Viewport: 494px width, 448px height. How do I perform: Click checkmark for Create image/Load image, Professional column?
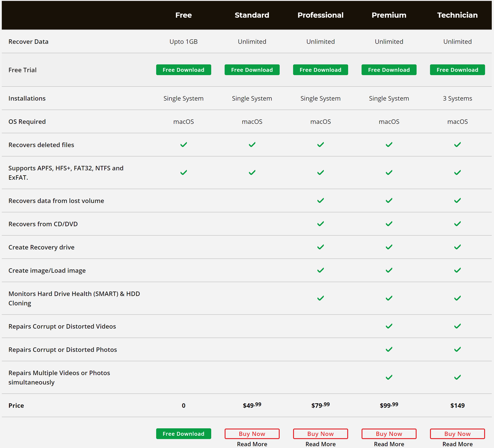point(321,270)
